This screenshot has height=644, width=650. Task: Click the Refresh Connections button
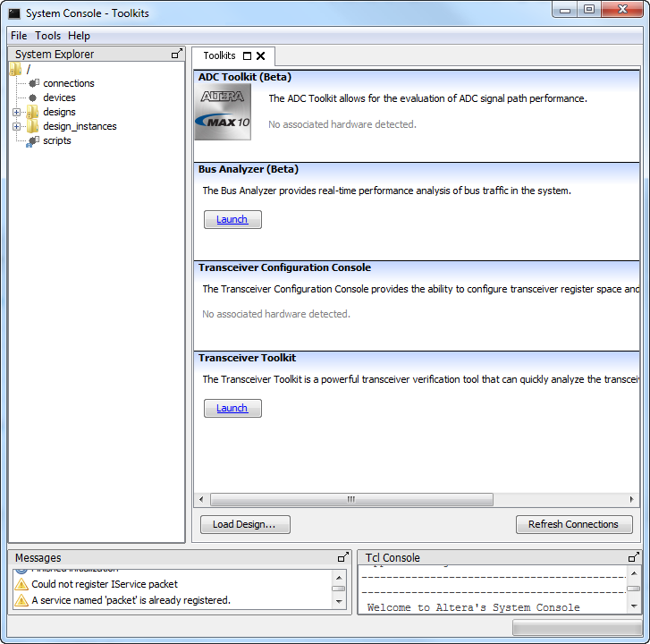574,524
